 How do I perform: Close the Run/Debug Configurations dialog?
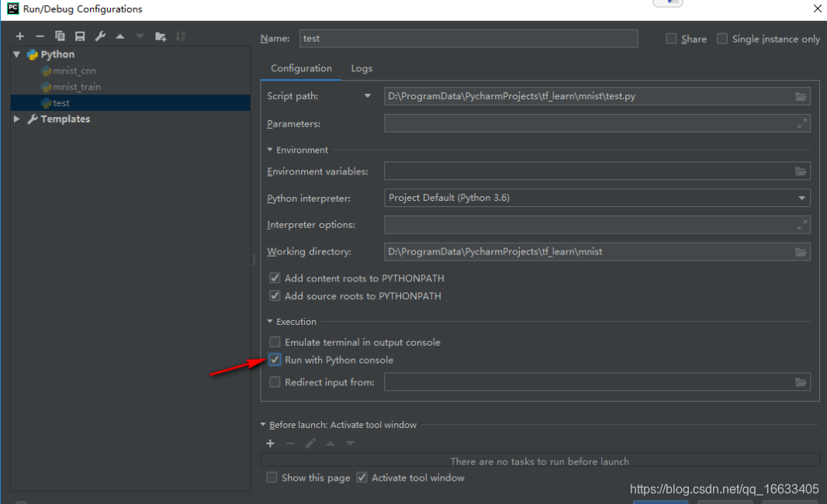click(x=818, y=8)
